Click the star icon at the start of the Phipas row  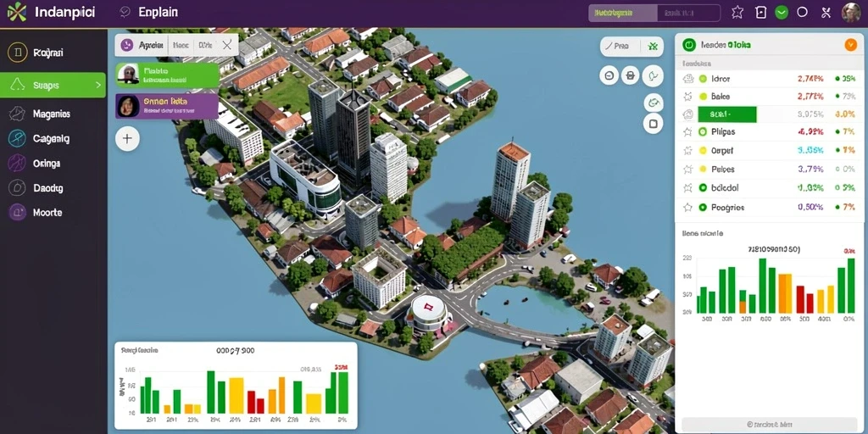click(x=688, y=131)
